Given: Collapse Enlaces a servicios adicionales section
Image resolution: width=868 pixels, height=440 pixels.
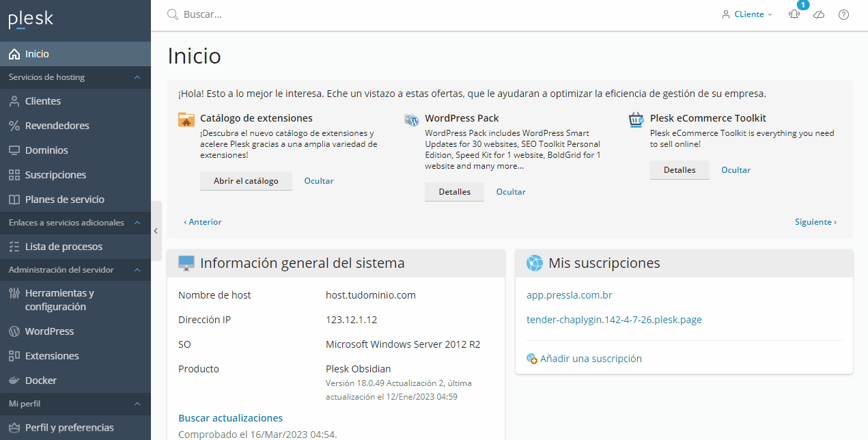Looking at the screenshot, I should coord(137,223).
